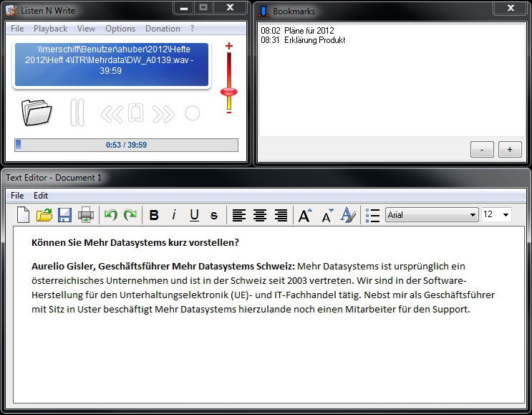Save document with floppy disk icon
Screen dimensions: 532x415
point(65,215)
